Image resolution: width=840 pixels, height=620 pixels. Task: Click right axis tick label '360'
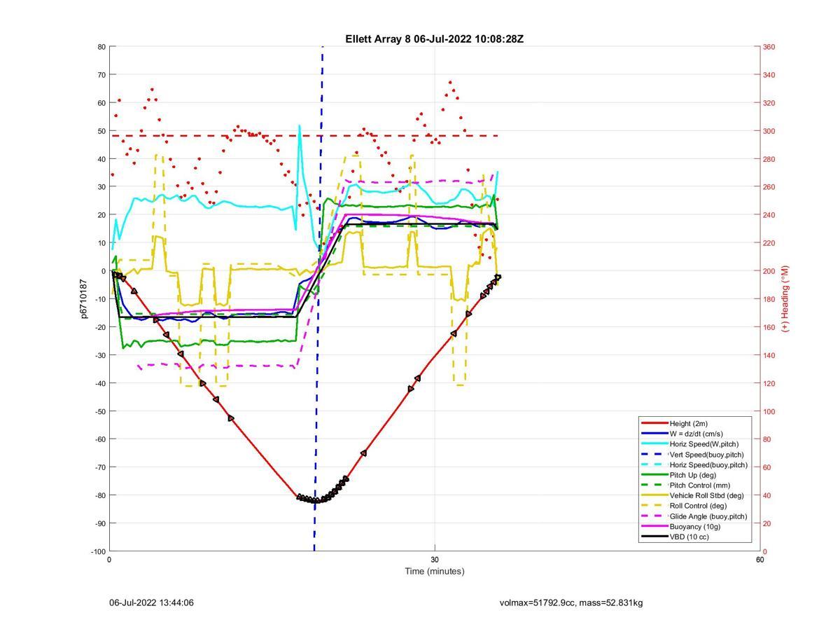(769, 47)
